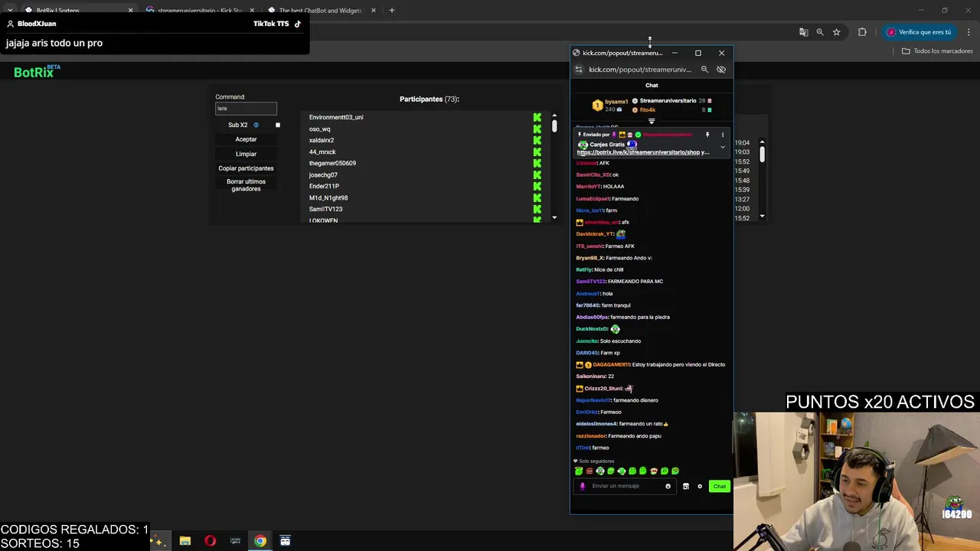The height and width of the screenshot is (551, 980).
Task: Click Copiar participantes button
Action: pyautogui.click(x=246, y=168)
